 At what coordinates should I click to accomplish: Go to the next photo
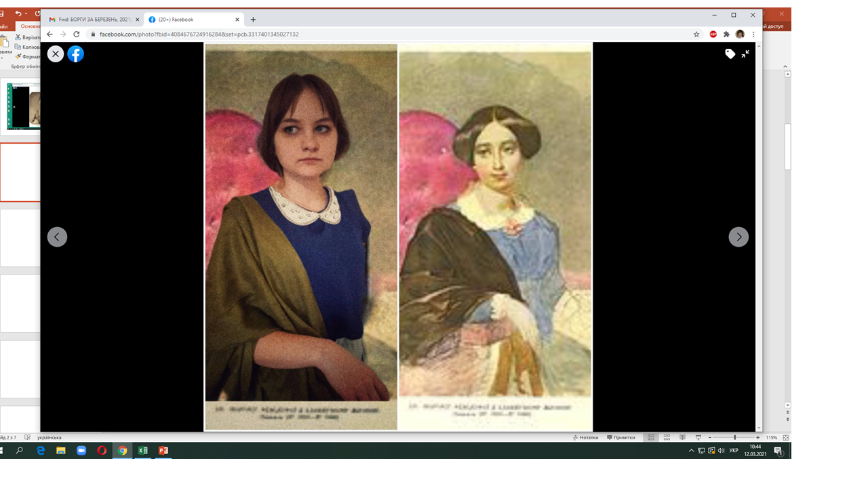pos(738,237)
